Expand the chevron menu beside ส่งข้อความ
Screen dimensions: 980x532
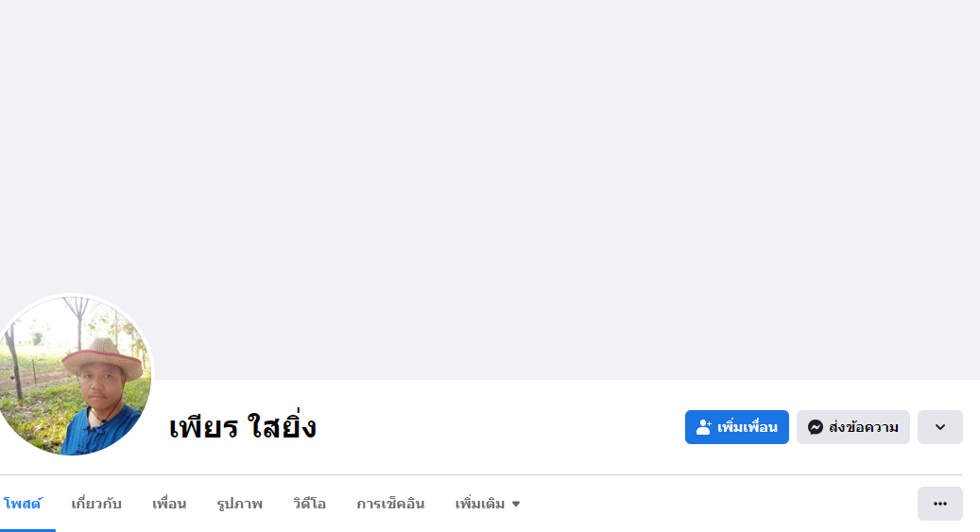pos(940,427)
